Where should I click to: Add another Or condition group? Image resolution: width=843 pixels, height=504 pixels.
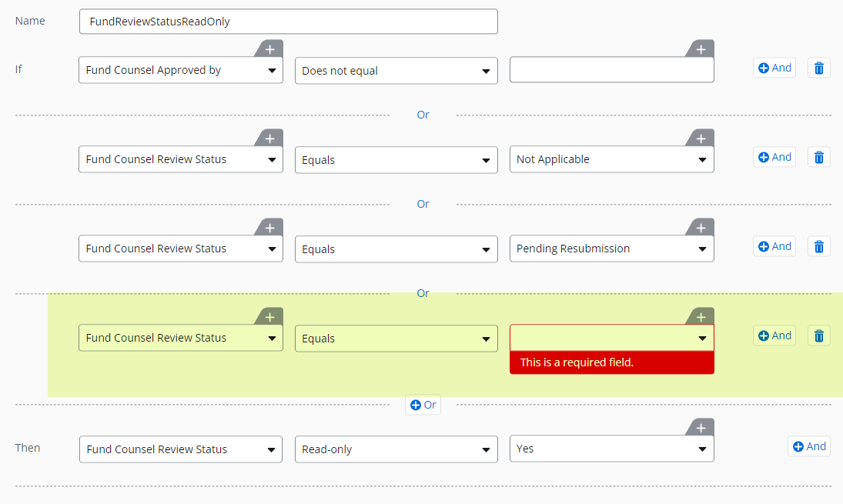tap(423, 406)
